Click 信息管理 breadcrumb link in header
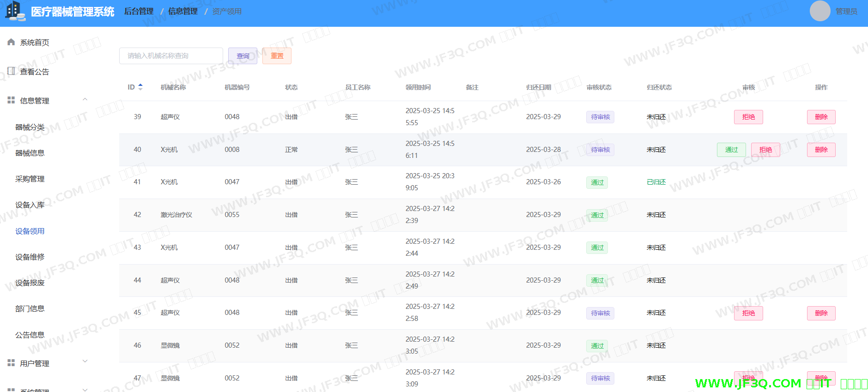This screenshot has height=392, width=868. (x=182, y=12)
